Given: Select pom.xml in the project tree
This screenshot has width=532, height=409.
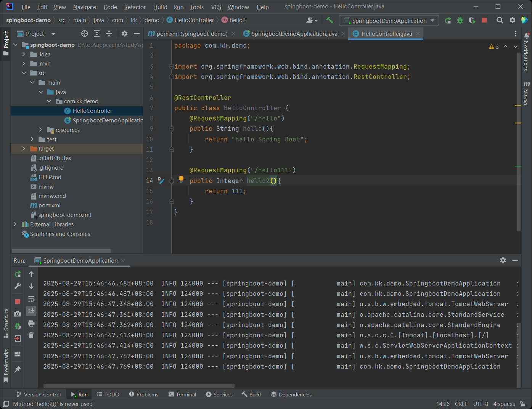Looking at the screenshot, I should point(50,205).
